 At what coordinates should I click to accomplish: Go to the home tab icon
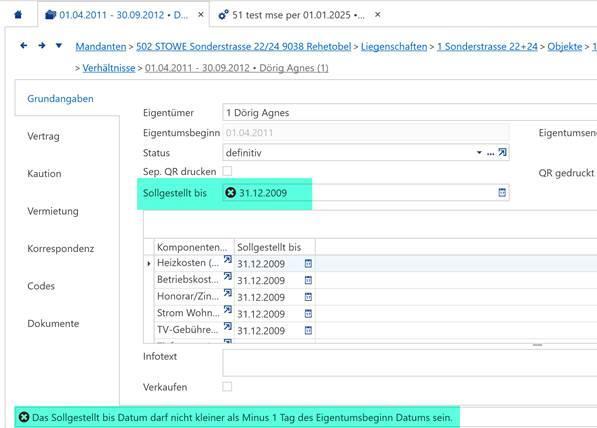coord(18,15)
